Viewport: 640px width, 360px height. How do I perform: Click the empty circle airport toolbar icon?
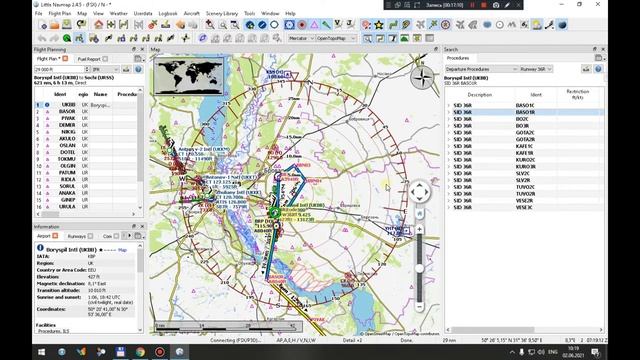[x=274, y=25]
